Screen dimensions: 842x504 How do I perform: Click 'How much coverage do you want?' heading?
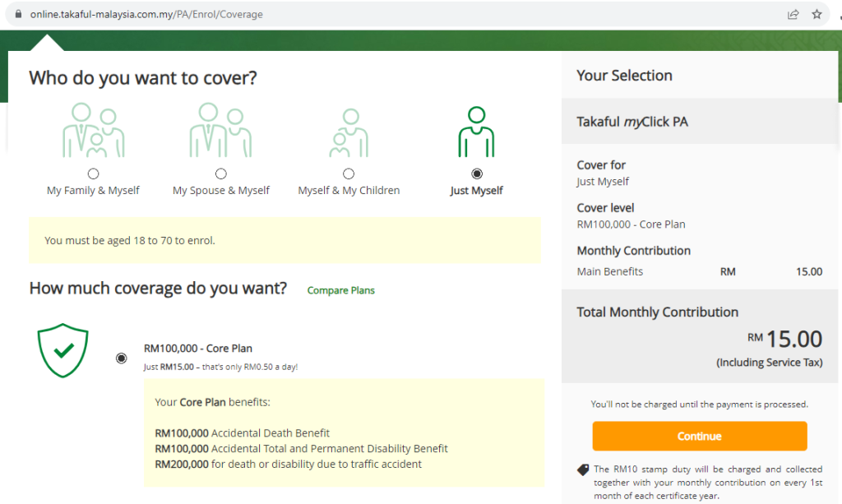pos(158,289)
